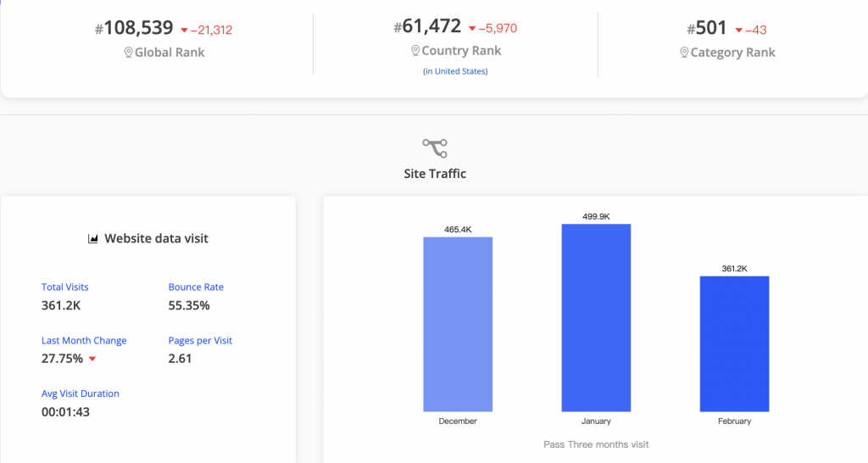Click the 361.2K label above February bar
868x463 pixels.
coord(735,269)
